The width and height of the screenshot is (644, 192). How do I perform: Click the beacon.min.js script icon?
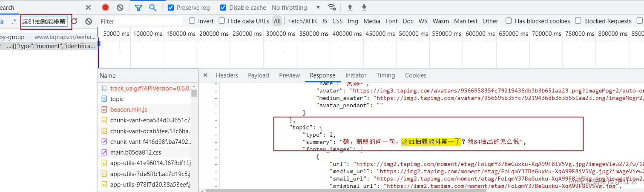pyautogui.click(x=104, y=109)
